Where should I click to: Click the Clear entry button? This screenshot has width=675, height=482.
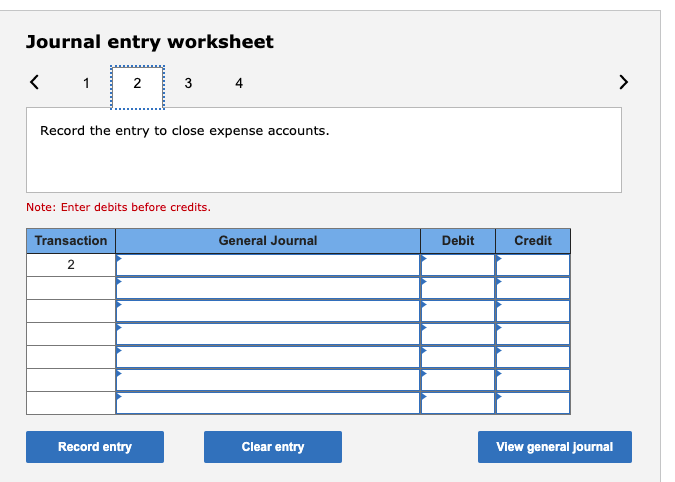pyautogui.click(x=273, y=447)
